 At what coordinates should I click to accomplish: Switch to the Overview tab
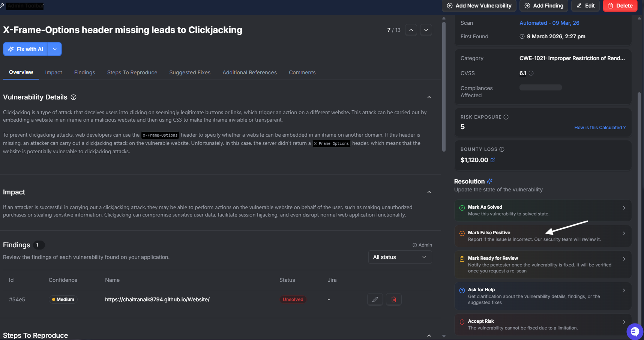pyautogui.click(x=21, y=72)
